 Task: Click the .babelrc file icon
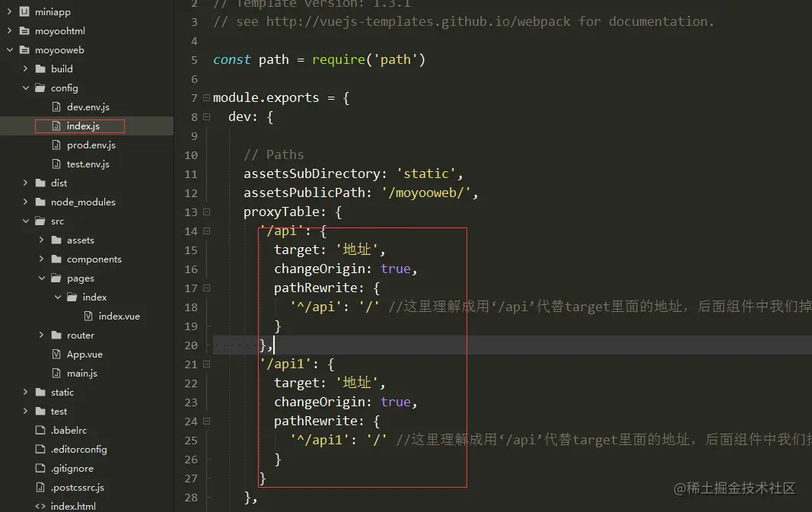click(x=40, y=430)
